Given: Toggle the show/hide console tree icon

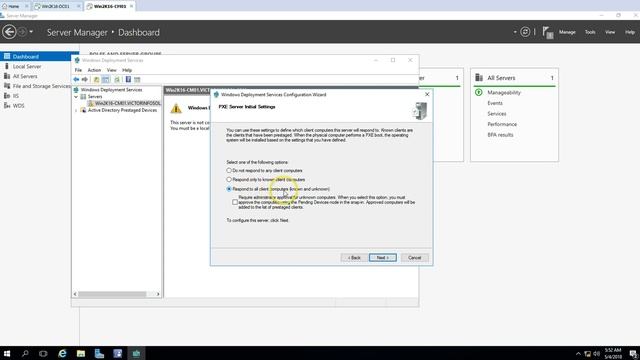Looking at the screenshot, I should tap(106, 79).
